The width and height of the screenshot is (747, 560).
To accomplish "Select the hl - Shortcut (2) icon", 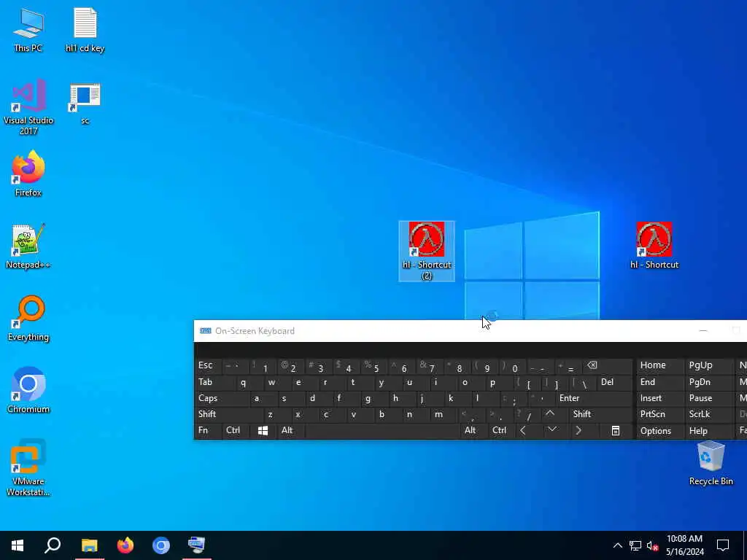I will coord(426,251).
